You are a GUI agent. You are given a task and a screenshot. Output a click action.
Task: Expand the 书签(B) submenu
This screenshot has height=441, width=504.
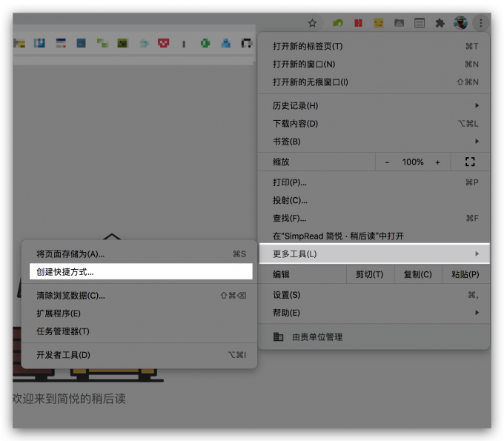pos(374,141)
